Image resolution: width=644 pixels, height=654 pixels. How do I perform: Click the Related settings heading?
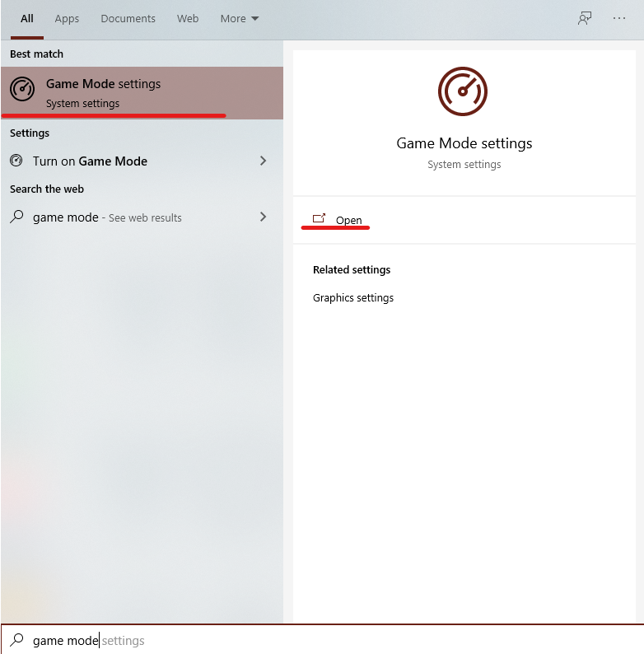(352, 270)
